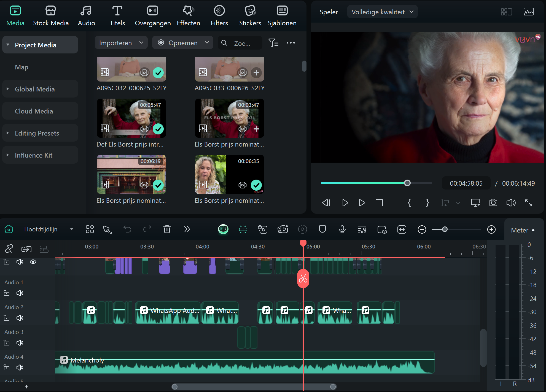Open the Importeren dropdown menu

click(x=121, y=42)
